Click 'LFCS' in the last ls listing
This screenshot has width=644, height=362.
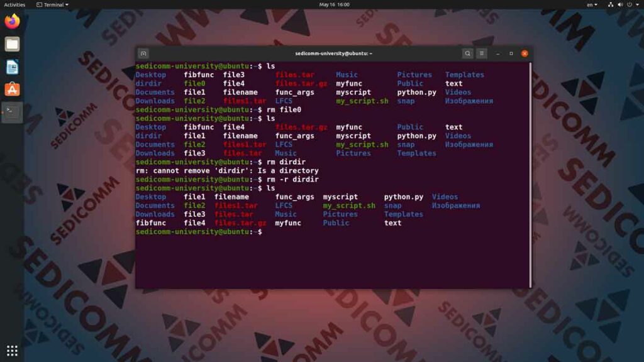[x=284, y=206]
